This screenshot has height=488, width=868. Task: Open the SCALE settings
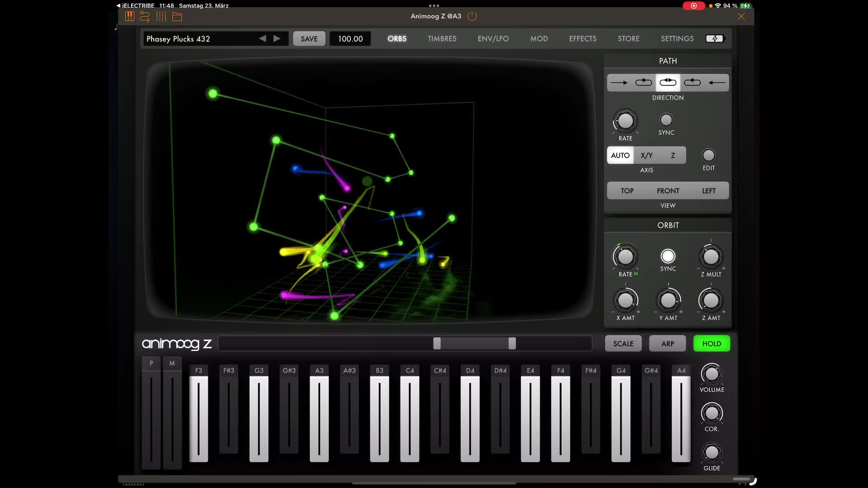click(623, 344)
